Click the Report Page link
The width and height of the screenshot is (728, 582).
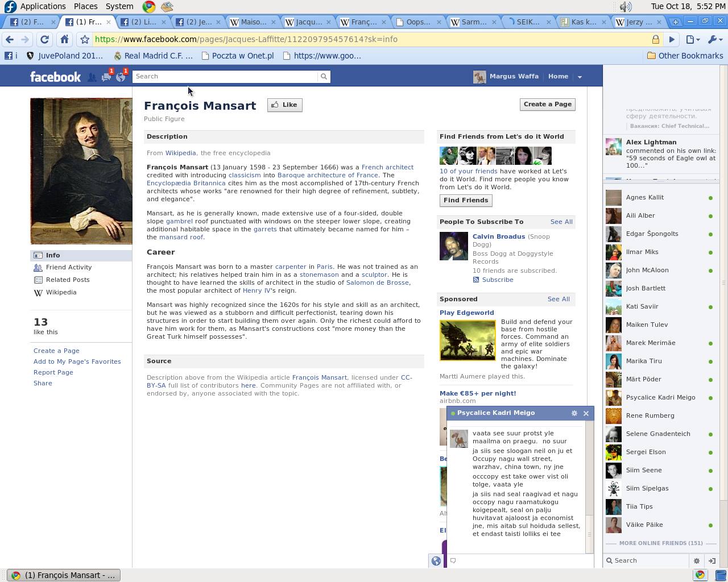tap(53, 372)
